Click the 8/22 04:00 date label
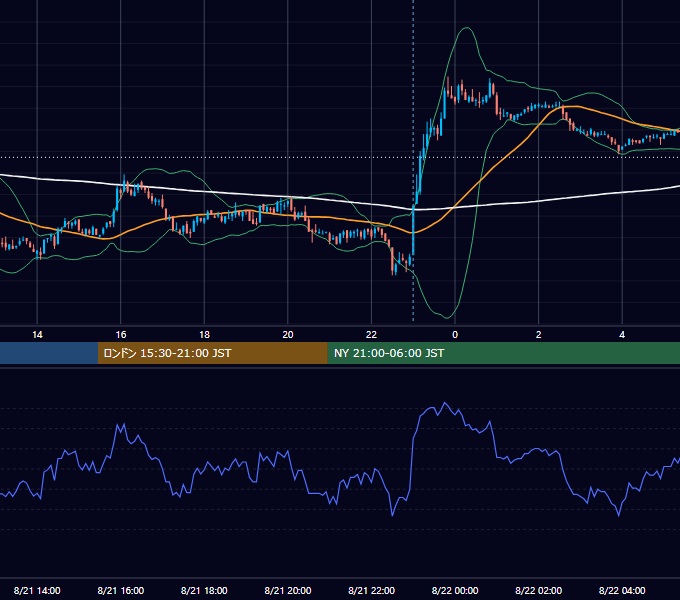680x600 pixels. click(x=622, y=590)
